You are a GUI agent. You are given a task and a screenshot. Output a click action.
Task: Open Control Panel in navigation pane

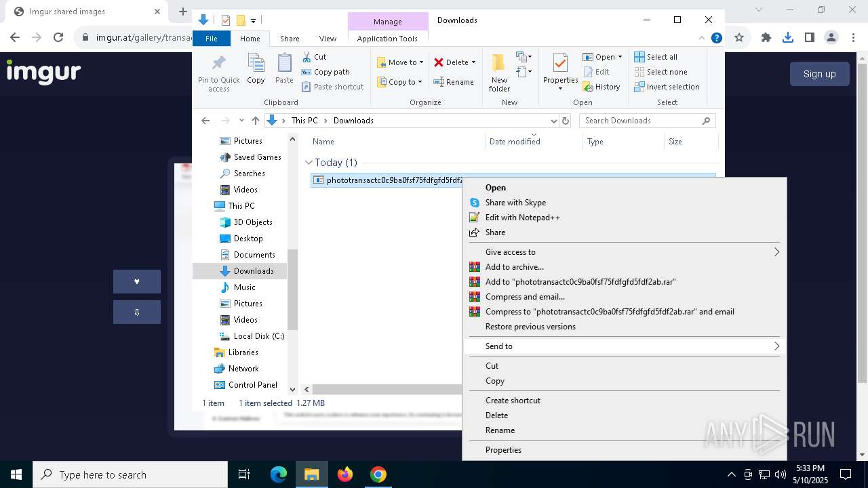tap(252, 385)
